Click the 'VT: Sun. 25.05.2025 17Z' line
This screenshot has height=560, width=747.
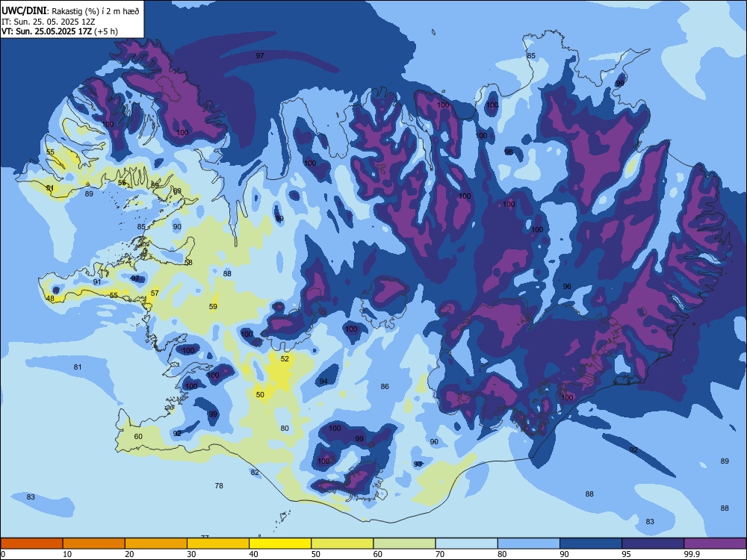tap(46, 31)
